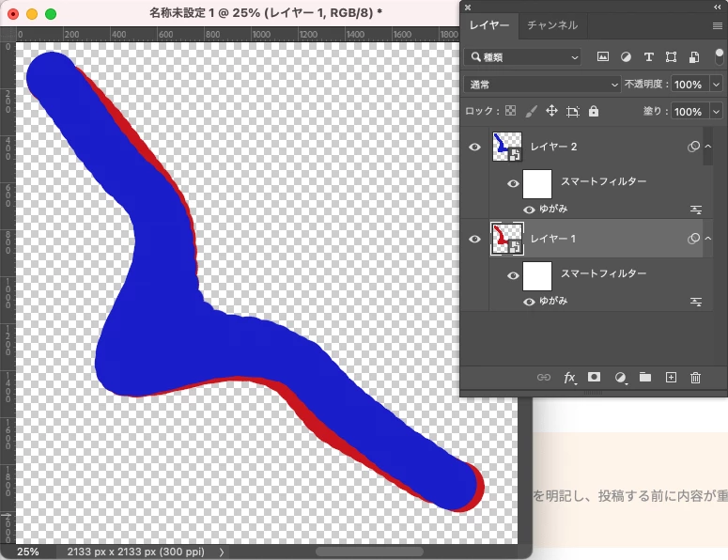The image size is (728, 560).
Task: Click the レイヤー 1 layer name
Action: coord(552,239)
